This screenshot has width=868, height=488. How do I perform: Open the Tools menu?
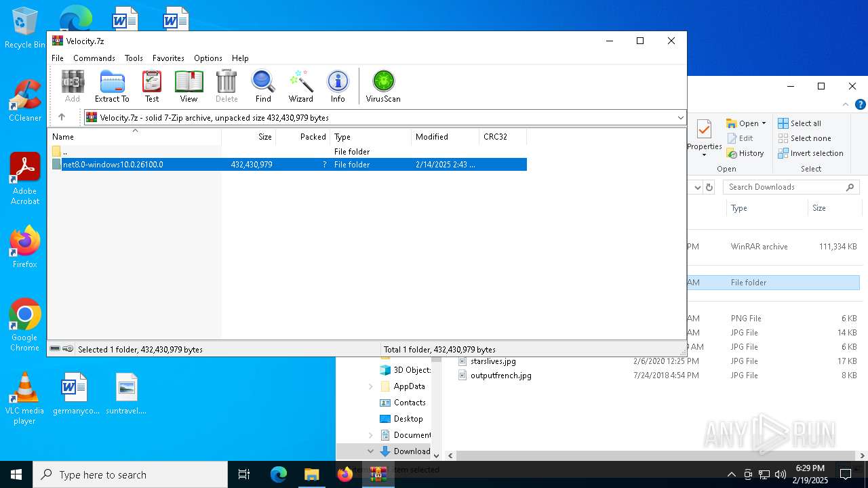(134, 58)
